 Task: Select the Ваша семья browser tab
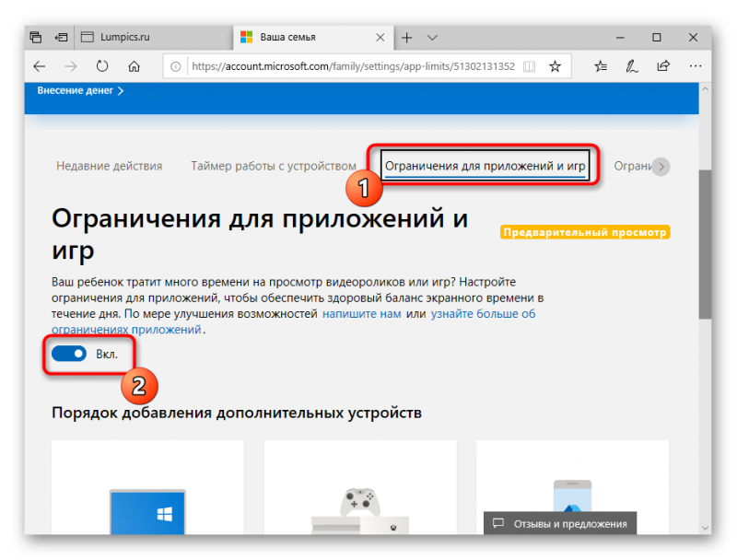[312, 37]
